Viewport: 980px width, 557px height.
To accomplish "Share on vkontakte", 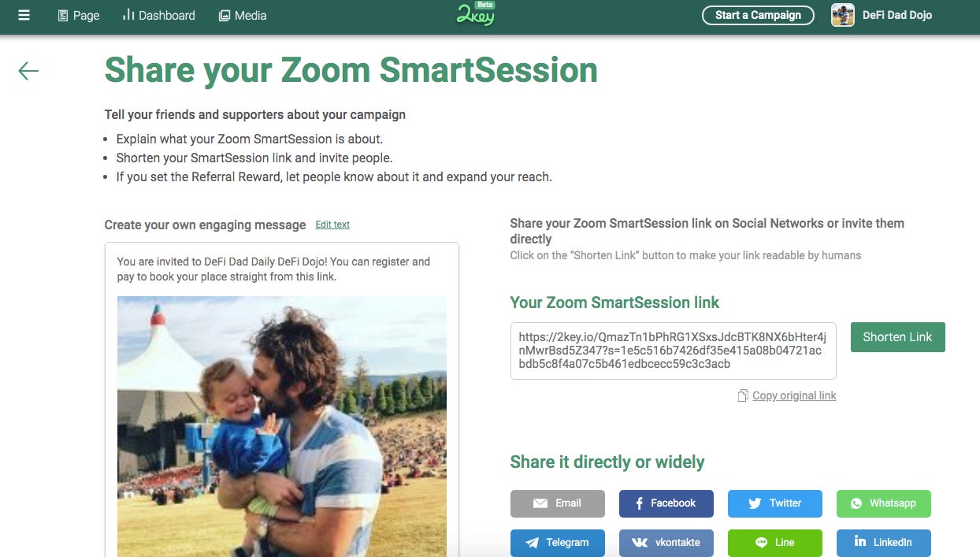I will click(666, 543).
